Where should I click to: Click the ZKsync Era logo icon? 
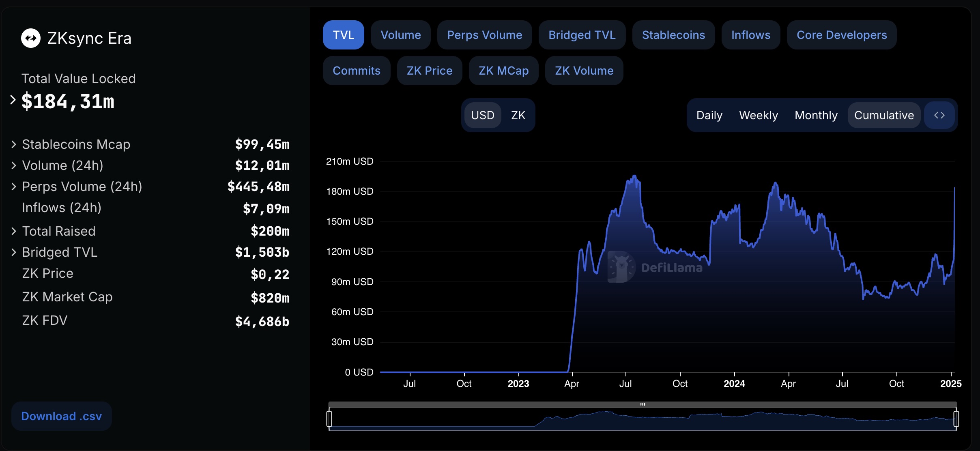31,38
